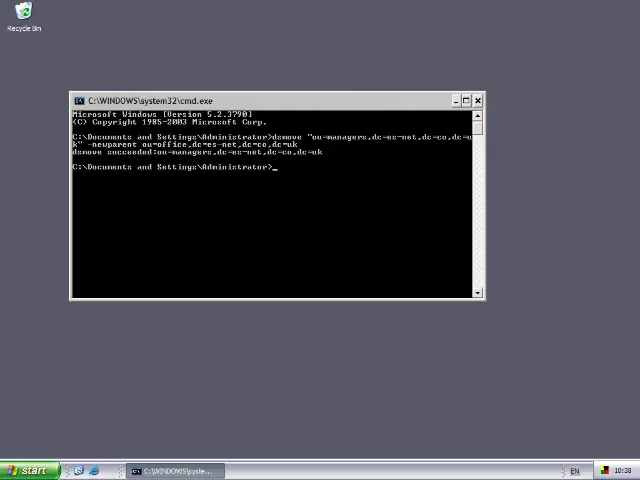
Task: Minimize the cmd.exe window
Action: [x=455, y=100]
